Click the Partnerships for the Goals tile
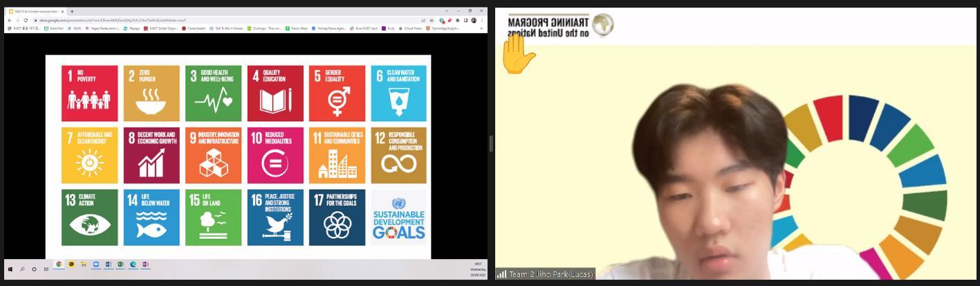The width and height of the screenshot is (980, 286). pos(337,217)
